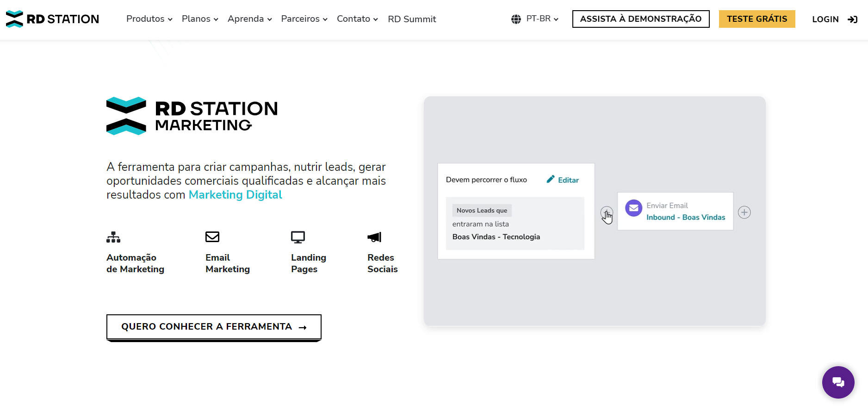
Task: Open the PT-BR language selector
Action: point(542,19)
